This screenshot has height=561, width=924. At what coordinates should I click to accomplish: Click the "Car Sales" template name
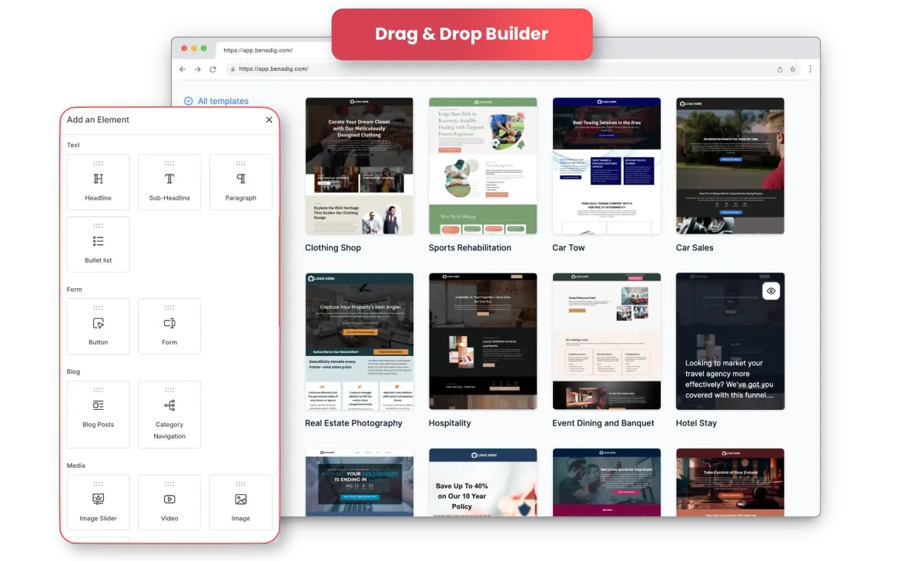(695, 248)
